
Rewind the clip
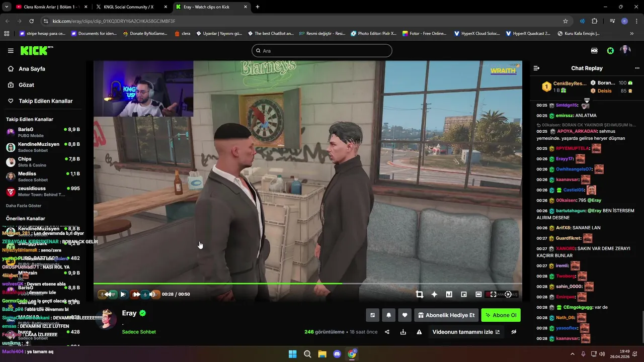(108, 294)
